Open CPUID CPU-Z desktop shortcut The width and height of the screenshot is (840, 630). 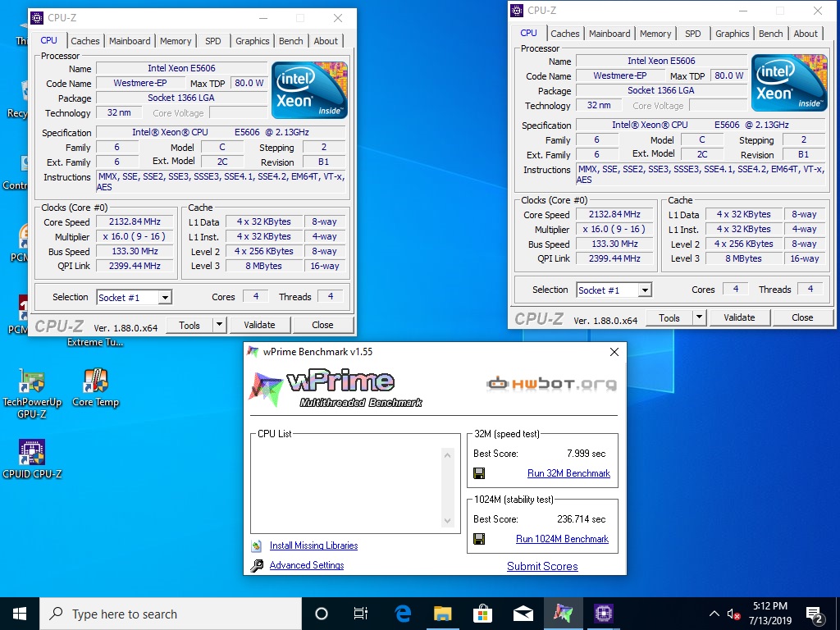(x=32, y=459)
